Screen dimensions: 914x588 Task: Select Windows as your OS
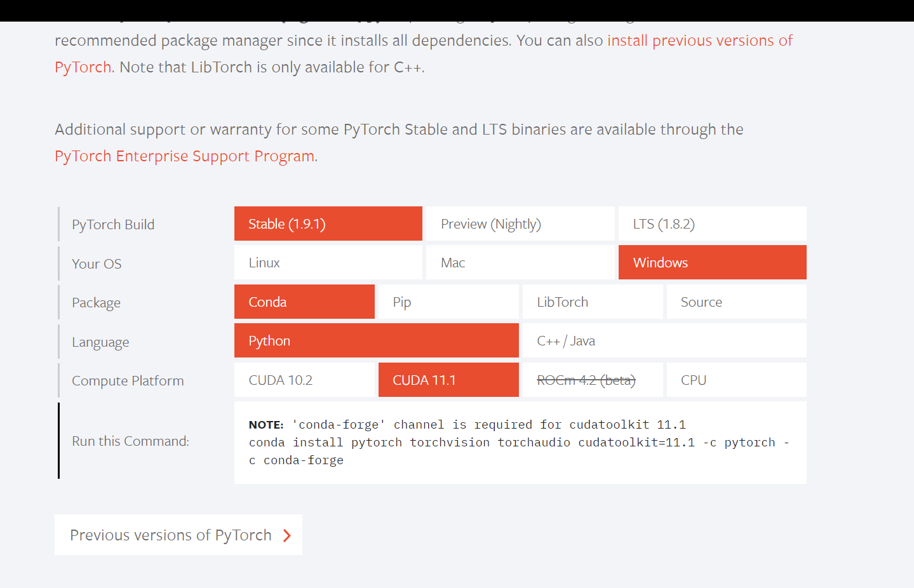[x=712, y=262]
